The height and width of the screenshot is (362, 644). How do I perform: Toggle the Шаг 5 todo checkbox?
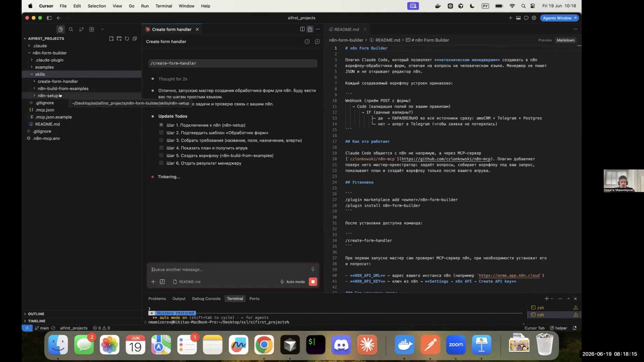pyautogui.click(x=161, y=156)
